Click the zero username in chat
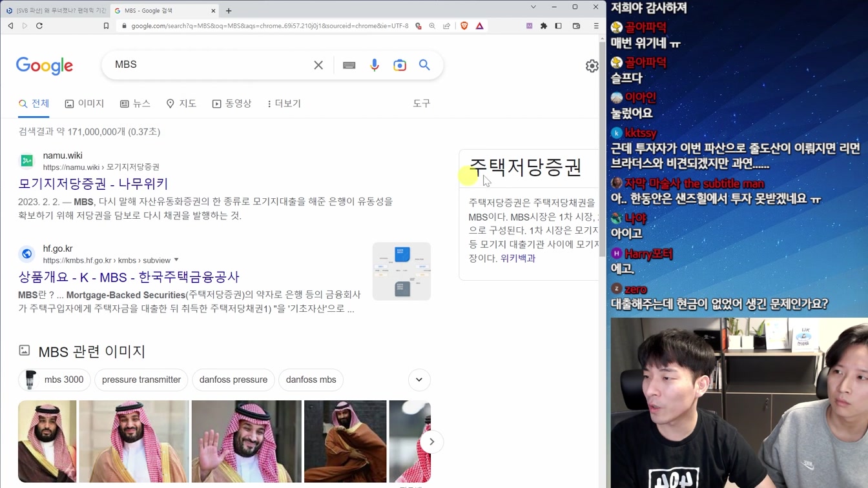Viewport: 868px width, 488px height. [x=636, y=289]
